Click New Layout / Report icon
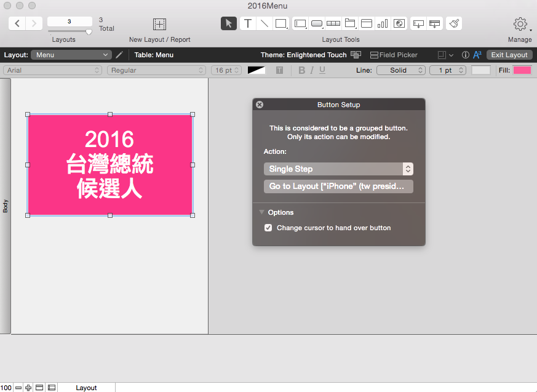 tap(159, 24)
